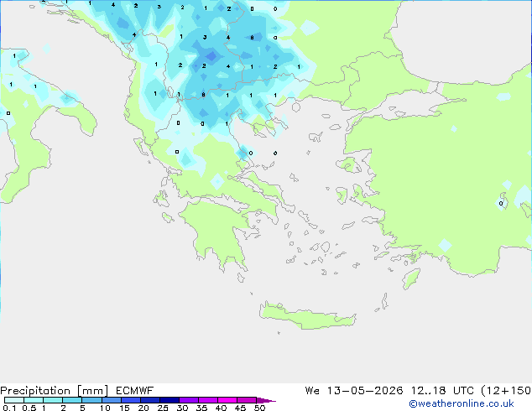Click legend scale value "10"
This screenshot has height=411, width=532.
coord(105,408)
